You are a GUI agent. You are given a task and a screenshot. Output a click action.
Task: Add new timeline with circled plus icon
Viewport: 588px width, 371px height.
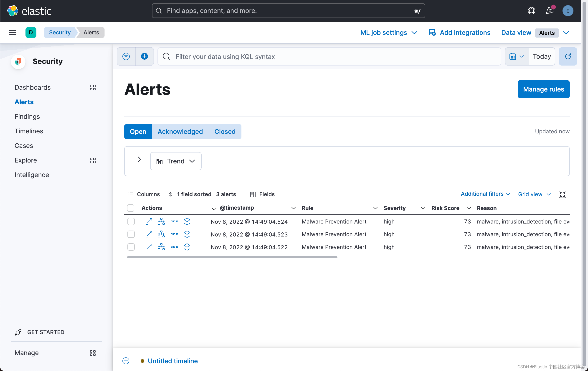point(126,361)
